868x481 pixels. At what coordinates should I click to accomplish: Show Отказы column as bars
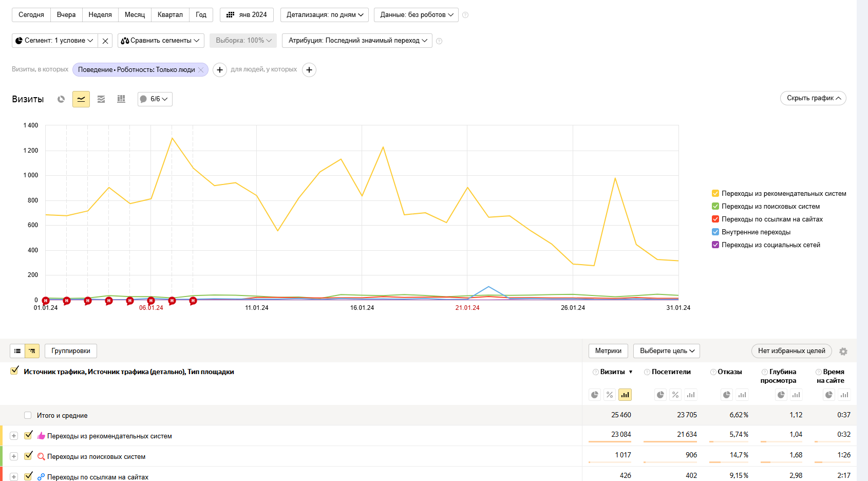[742, 395]
